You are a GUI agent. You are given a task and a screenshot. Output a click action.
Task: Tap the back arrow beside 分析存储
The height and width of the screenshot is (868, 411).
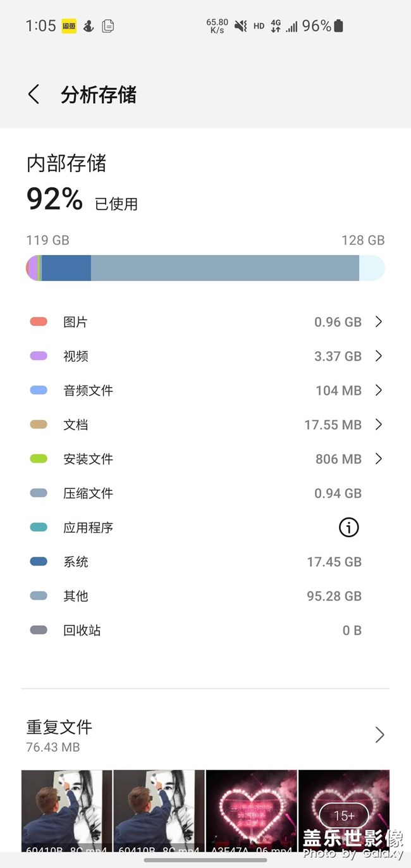click(33, 94)
